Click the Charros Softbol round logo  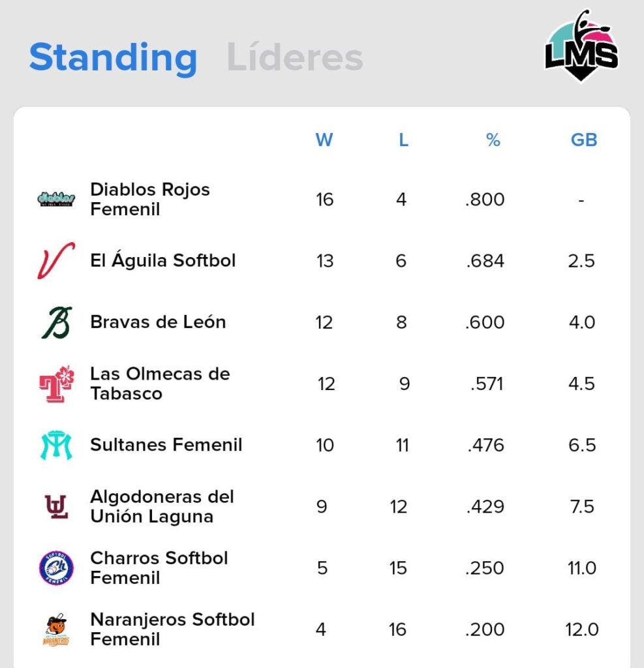[x=56, y=568]
